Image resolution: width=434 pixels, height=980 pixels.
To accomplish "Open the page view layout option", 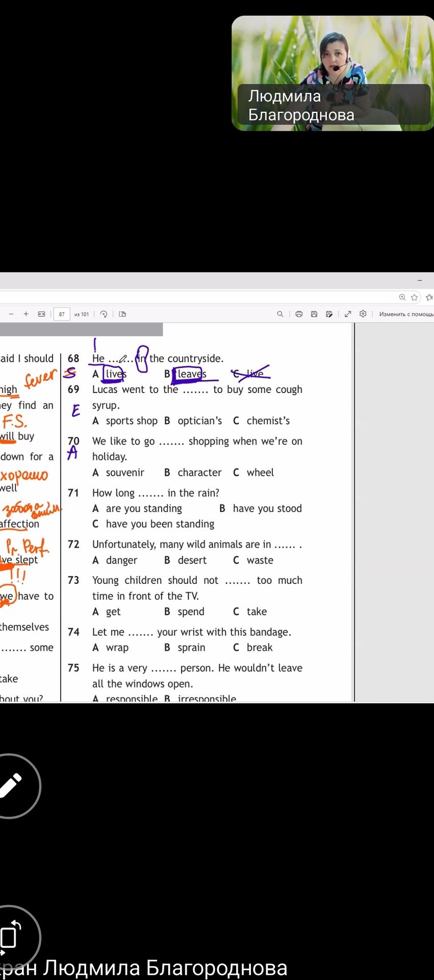I will [122, 314].
